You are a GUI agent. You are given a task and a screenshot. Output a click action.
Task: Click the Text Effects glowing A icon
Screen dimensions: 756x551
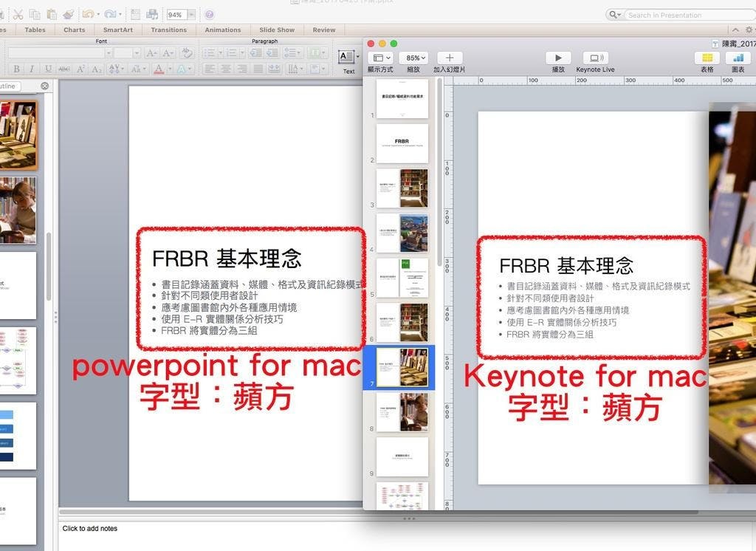[182, 69]
